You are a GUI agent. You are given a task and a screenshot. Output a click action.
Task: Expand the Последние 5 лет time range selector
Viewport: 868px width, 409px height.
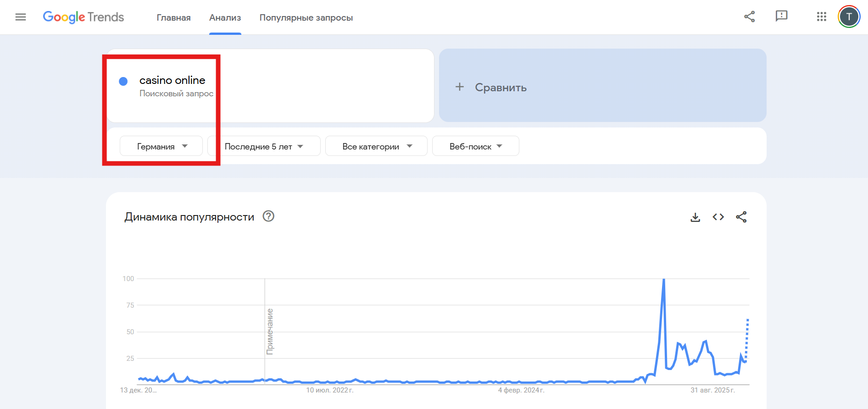point(263,146)
